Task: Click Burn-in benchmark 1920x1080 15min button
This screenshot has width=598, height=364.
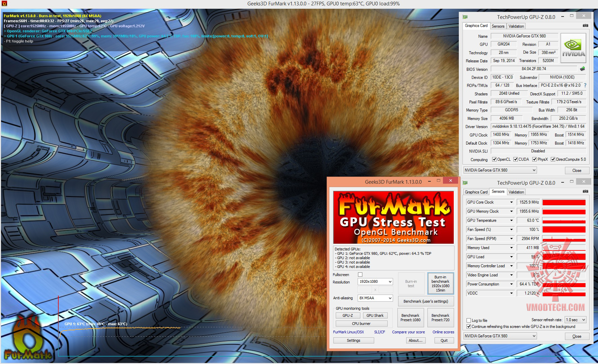Action: (x=440, y=283)
